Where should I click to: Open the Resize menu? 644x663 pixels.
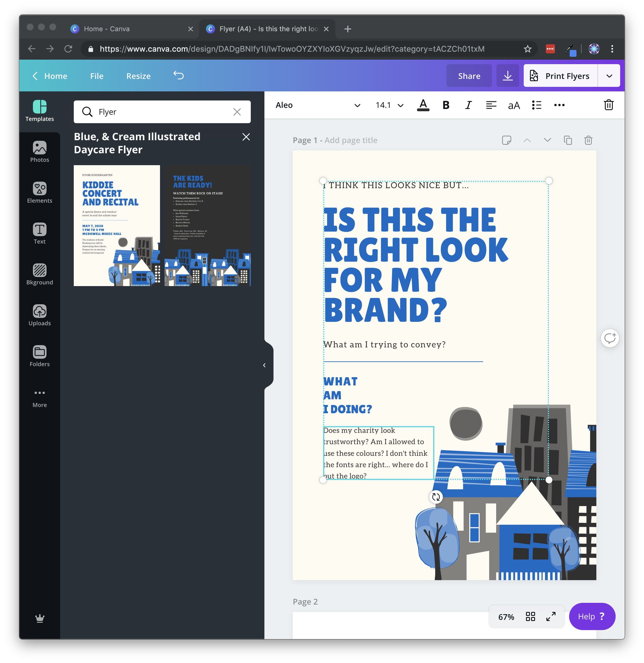pyautogui.click(x=138, y=76)
